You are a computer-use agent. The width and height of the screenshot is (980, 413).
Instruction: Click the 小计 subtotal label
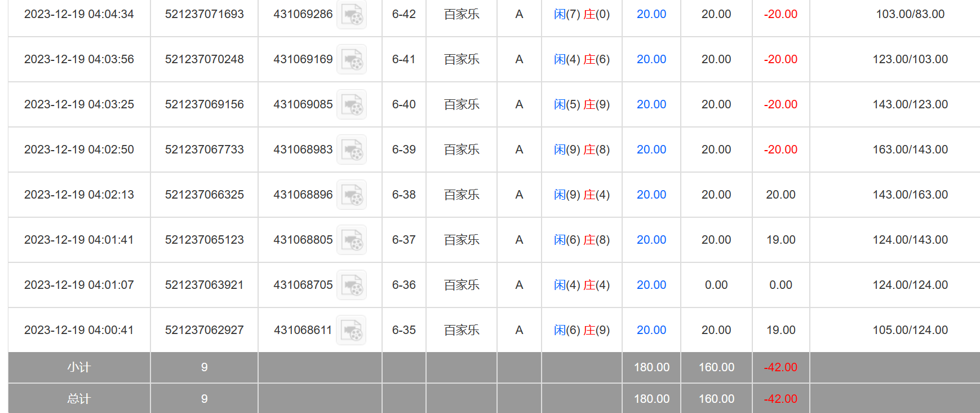pos(79,367)
